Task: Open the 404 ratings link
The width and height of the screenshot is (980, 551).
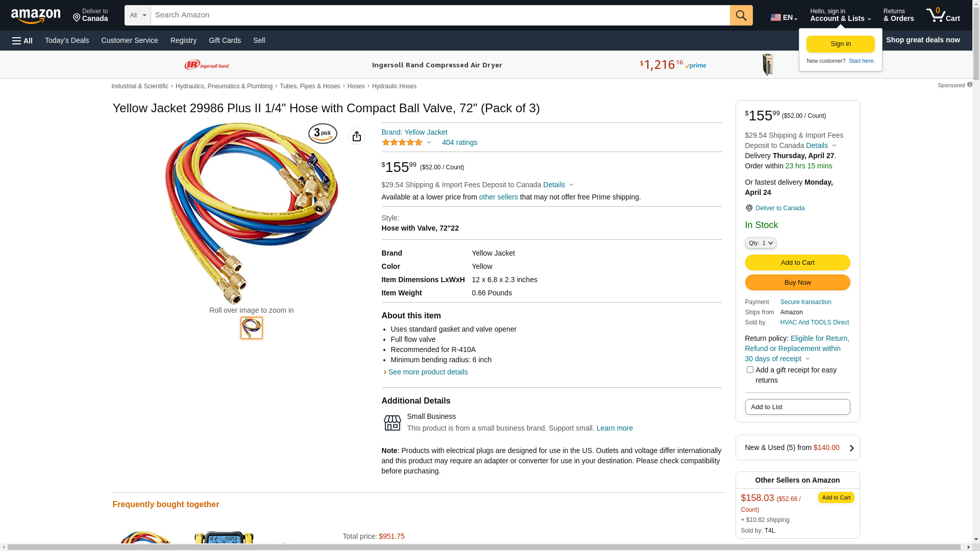Action: 459,143
